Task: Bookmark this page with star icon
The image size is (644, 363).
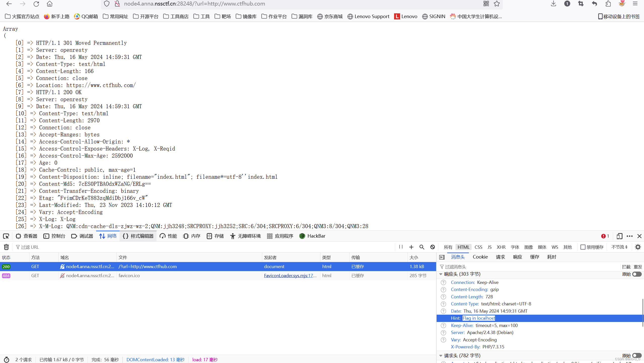Action: [x=497, y=4]
